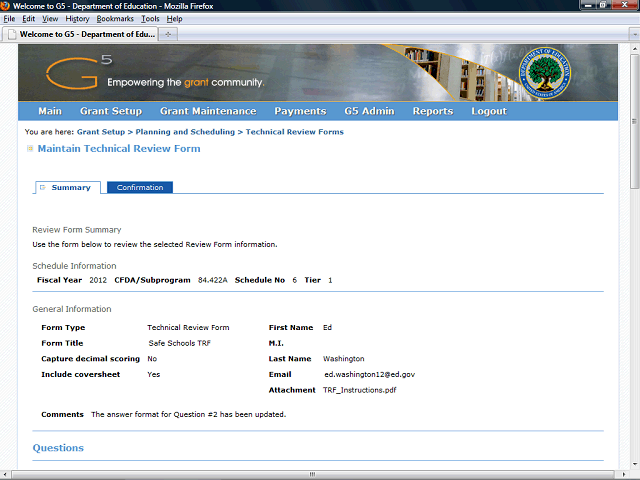Close the Firefox window

pyautogui.click(x=624, y=5)
